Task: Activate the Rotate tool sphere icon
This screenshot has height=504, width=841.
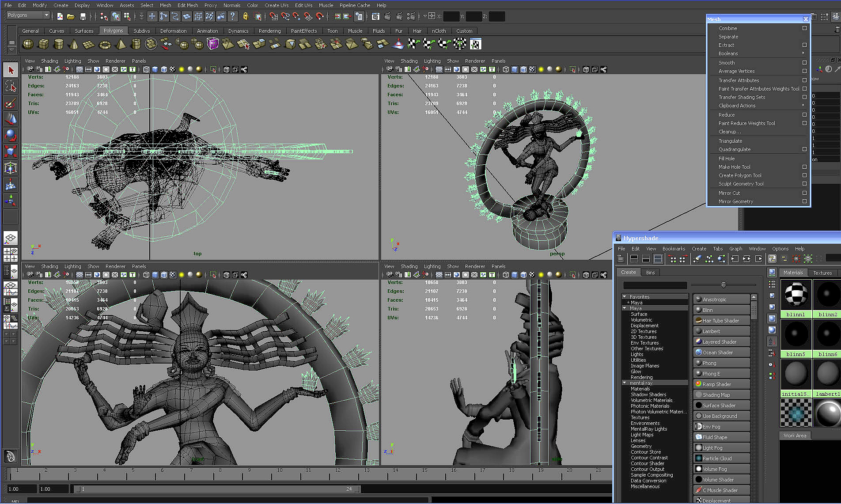Action: 11,135
